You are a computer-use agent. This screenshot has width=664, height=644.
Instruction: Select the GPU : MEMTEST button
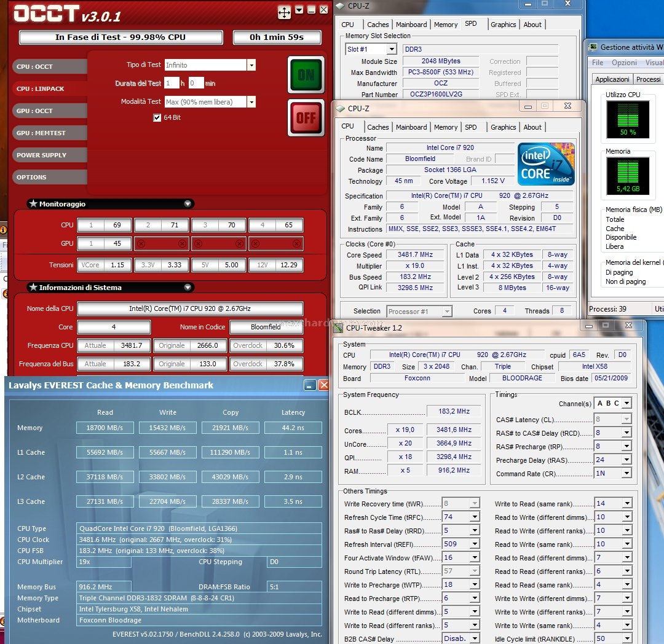(x=50, y=133)
